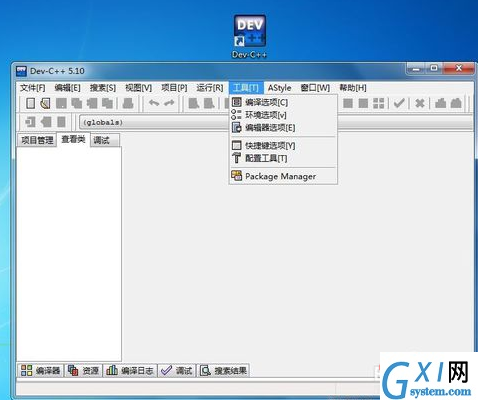Open the 窗口[W] menu
The width and height of the screenshot is (478, 400).
(315, 88)
